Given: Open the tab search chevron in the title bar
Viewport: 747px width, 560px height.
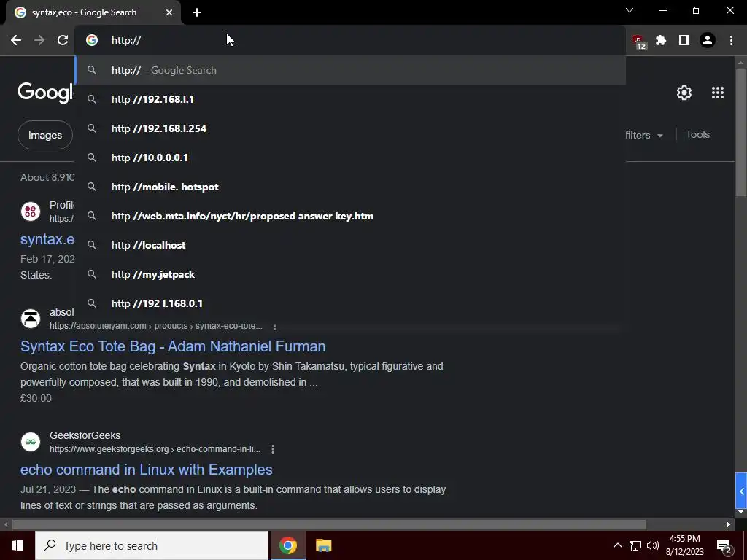Looking at the screenshot, I should point(630,10).
